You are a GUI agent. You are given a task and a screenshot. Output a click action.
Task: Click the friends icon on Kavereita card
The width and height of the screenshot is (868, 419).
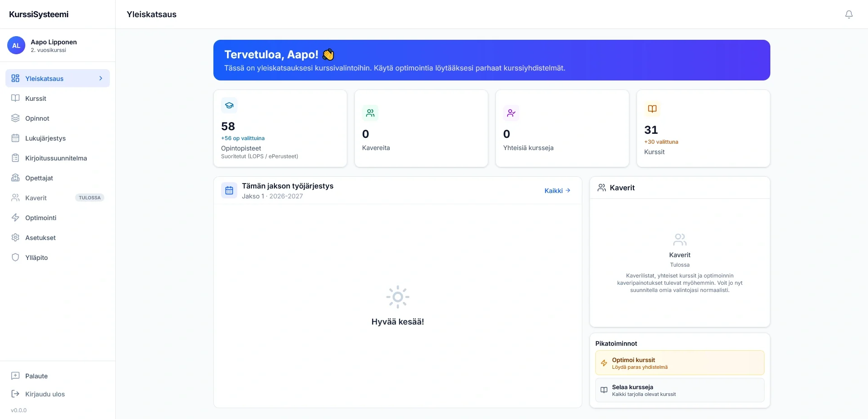[370, 113]
